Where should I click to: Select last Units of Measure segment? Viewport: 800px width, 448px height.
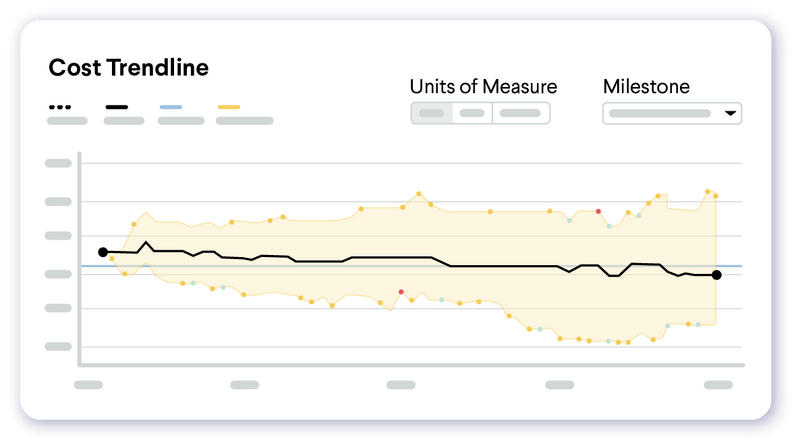[x=521, y=113]
